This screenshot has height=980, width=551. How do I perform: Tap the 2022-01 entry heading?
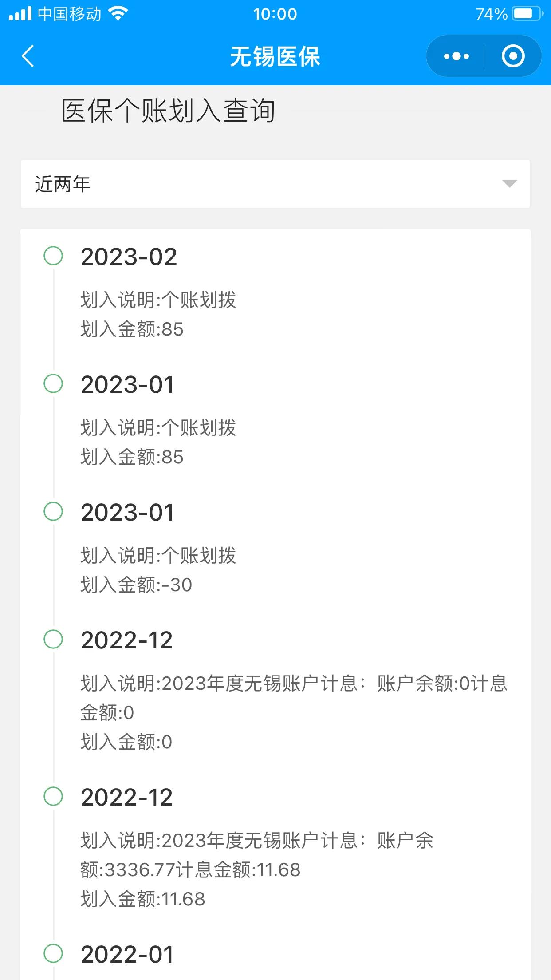(x=127, y=954)
